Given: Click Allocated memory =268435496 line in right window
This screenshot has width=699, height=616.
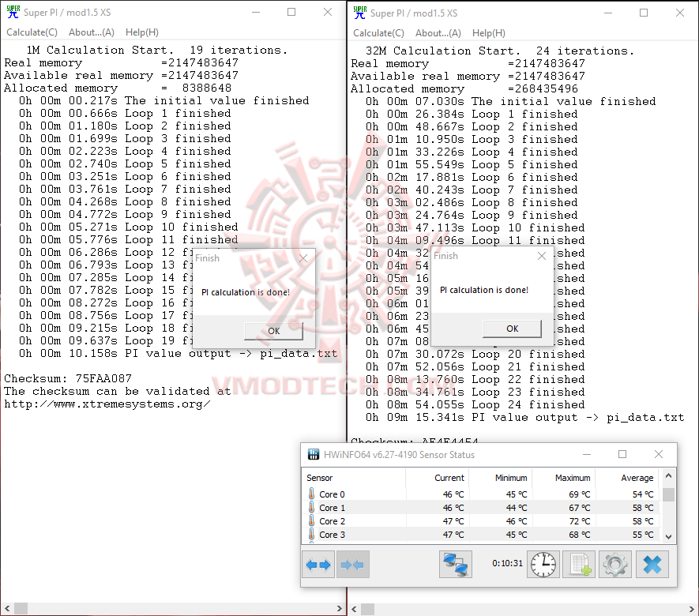Looking at the screenshot, I should coord(464,88).
